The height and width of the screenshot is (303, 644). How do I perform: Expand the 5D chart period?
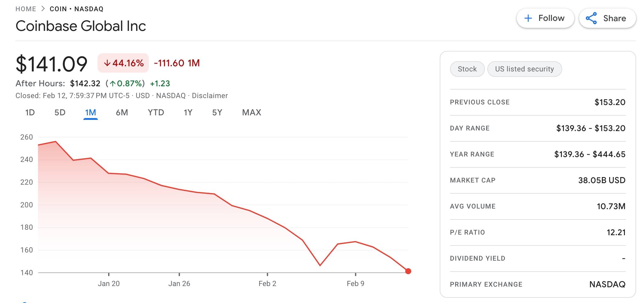point(60,112)
